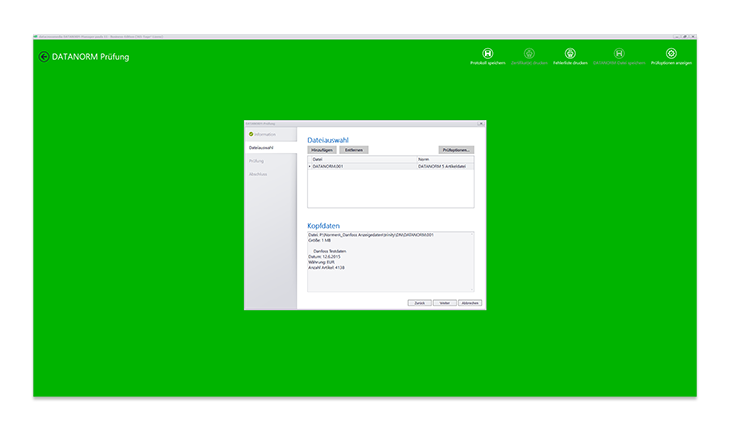Click the Protokoll speichern icon
The width and height of the screenshot is (729, 430).
487,53
